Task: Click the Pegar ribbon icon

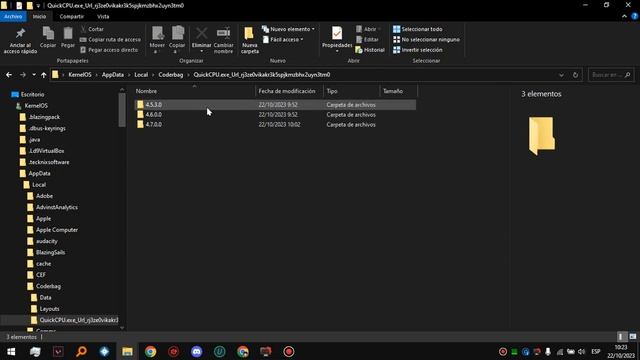Action: [68, 34]
